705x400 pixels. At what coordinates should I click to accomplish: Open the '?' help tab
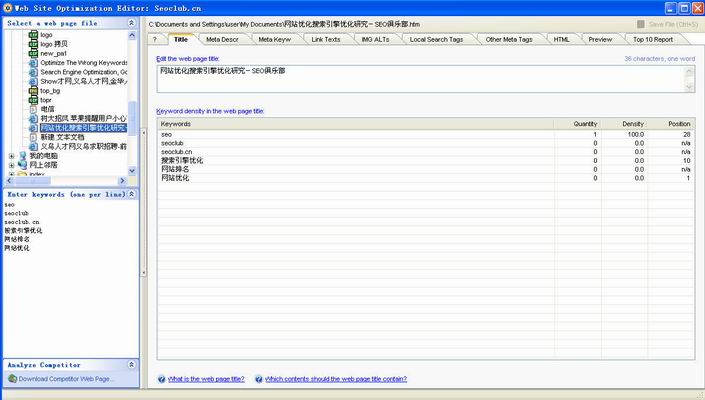click(155, 40)
